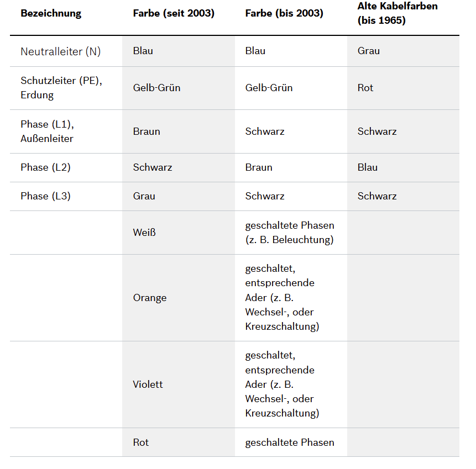Click the 'Phase (L1), Außenleiter' cell
Viewport: 476px width, 469px height.
(x=47, y=131)
